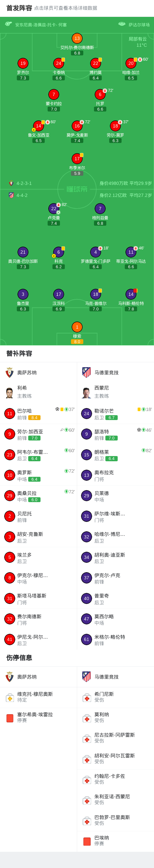Select substitute 巴尔哈 number 11 row
Screen dimensions: 154x868
point(38,414)
